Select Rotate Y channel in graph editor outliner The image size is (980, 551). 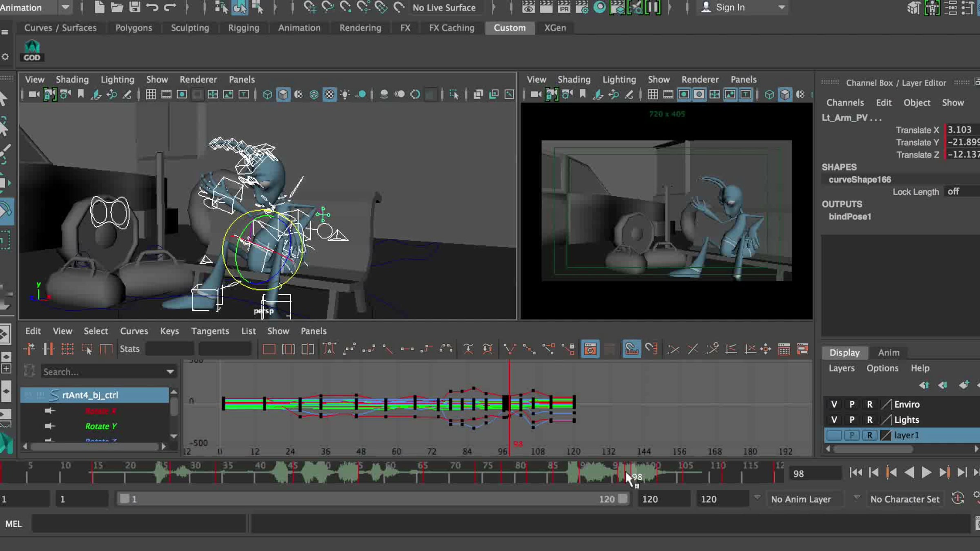[x=101, y=426]
